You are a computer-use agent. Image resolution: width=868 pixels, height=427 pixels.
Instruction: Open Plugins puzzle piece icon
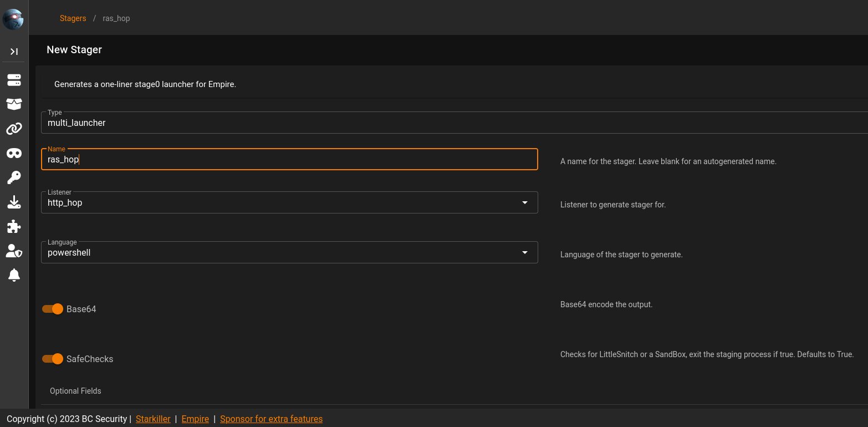14,226
